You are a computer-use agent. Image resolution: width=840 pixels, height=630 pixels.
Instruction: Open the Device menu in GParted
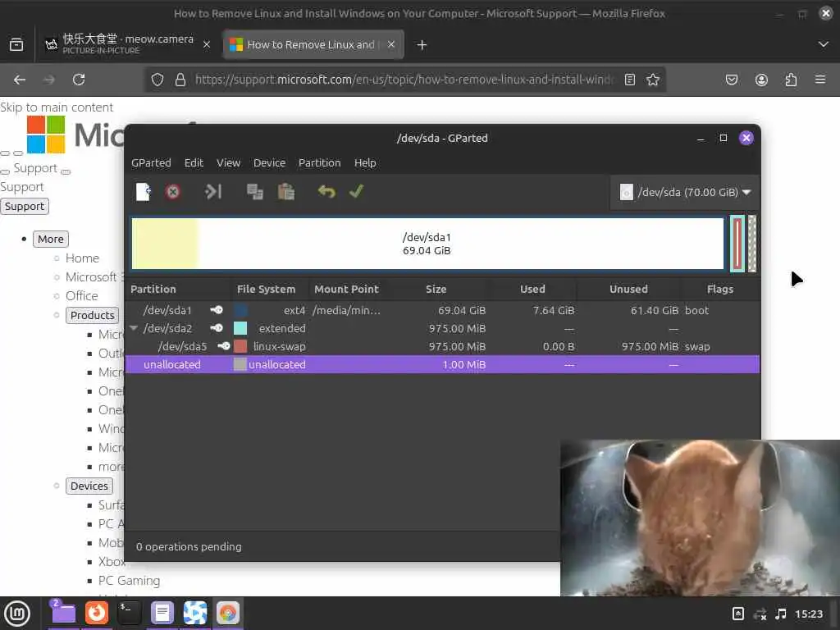[269, 163]
